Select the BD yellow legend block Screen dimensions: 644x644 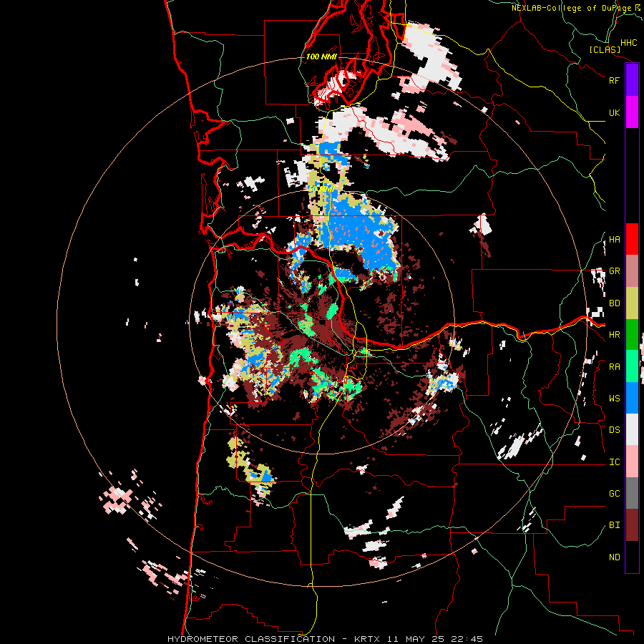point(632,303)
